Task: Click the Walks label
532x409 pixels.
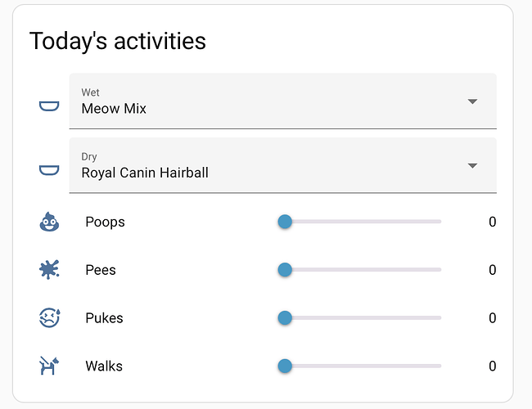Action: point(104,366)
